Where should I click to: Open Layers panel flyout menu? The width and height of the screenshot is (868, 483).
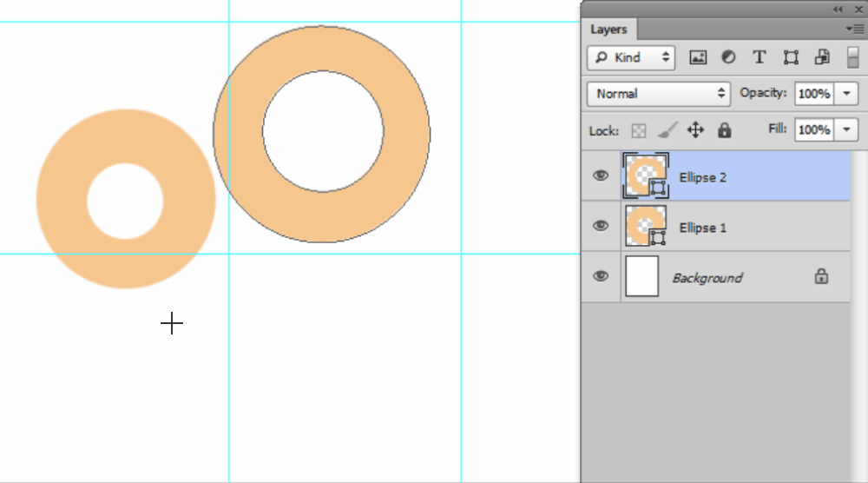pyautogui.click(x=855, y=29)
